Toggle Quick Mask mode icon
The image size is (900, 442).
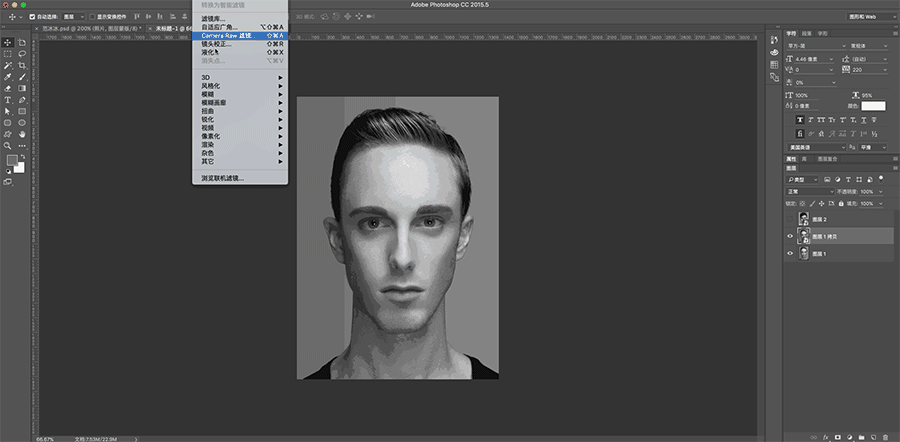click(7, 182)
